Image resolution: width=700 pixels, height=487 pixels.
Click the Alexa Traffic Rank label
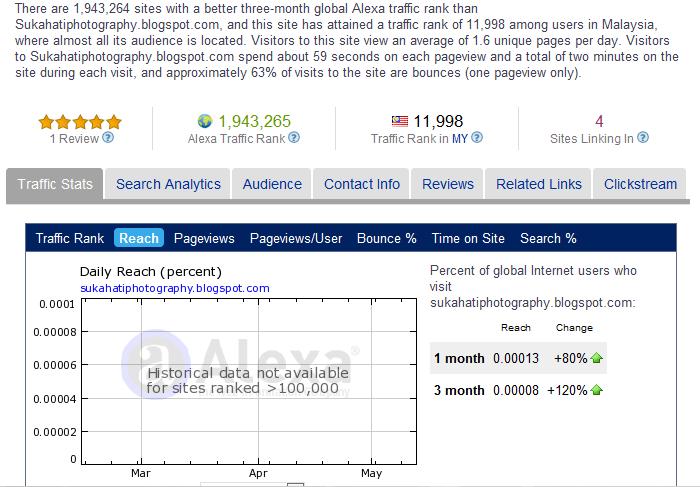point(236,139)
